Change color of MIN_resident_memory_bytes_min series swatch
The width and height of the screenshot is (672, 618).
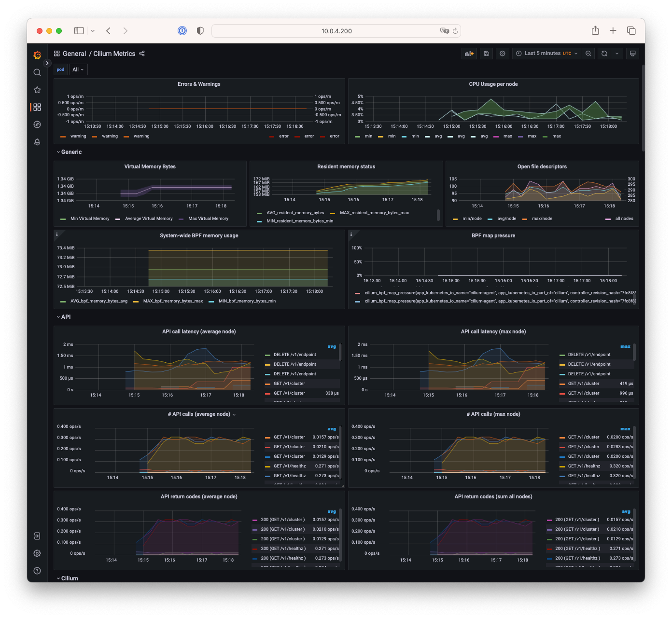click(259, 221)
